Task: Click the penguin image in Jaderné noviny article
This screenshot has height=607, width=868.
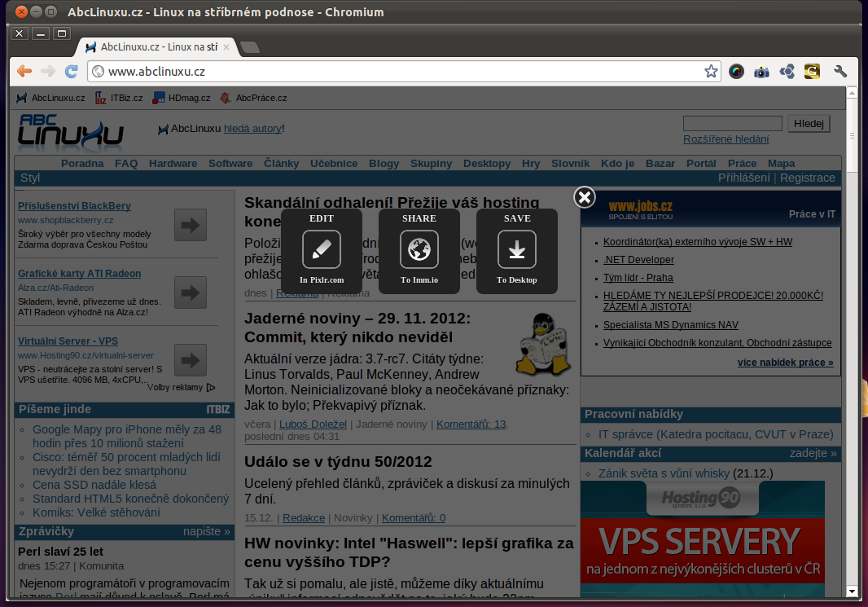Action: [x=545, y=345]
